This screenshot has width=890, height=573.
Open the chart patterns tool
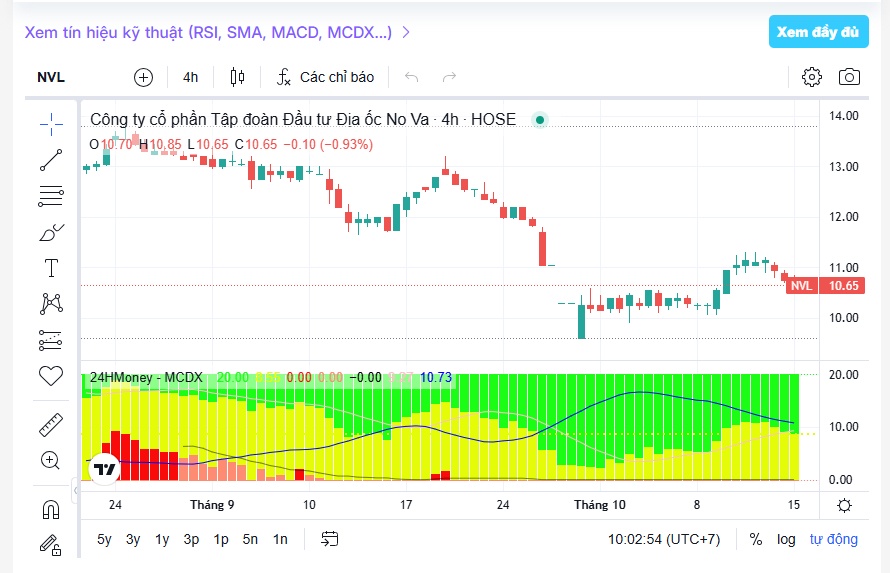pos(51,304)
